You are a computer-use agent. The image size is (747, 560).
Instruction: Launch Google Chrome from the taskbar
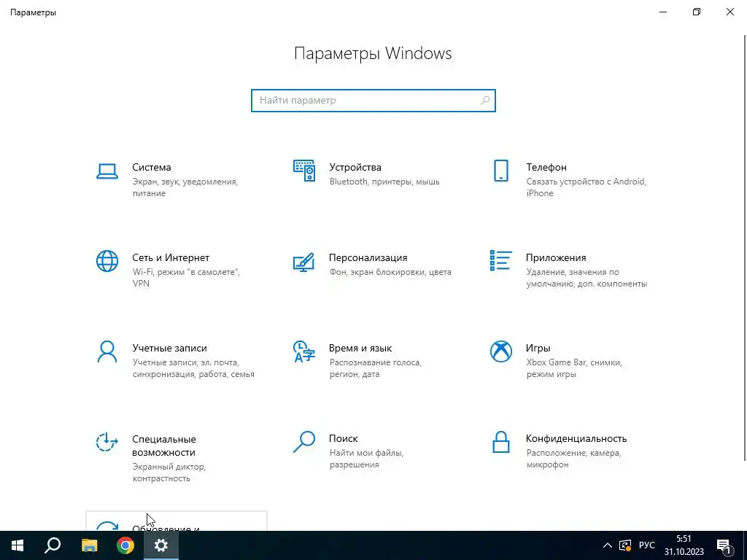pos(125,545)
